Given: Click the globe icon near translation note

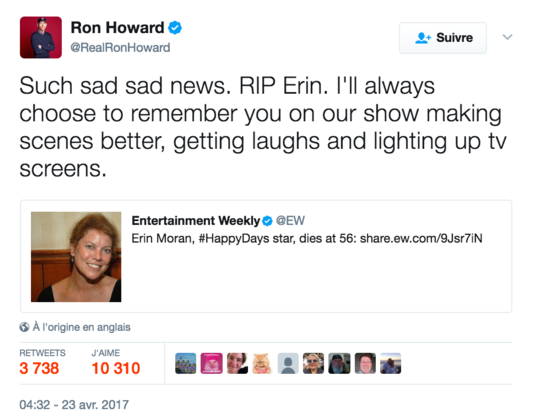Looking at the screenshot, I should (x=24, y=327).
